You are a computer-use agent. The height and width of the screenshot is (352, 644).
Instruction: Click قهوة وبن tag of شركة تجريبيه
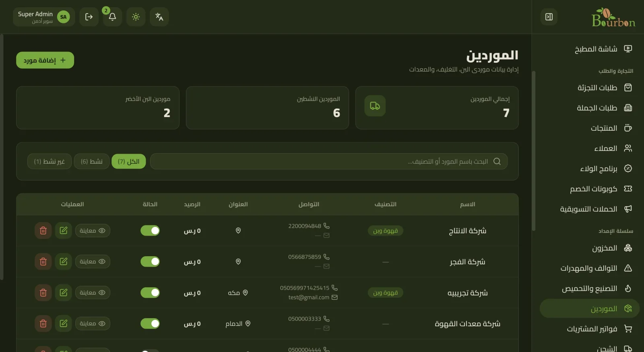tap(386, 292)
